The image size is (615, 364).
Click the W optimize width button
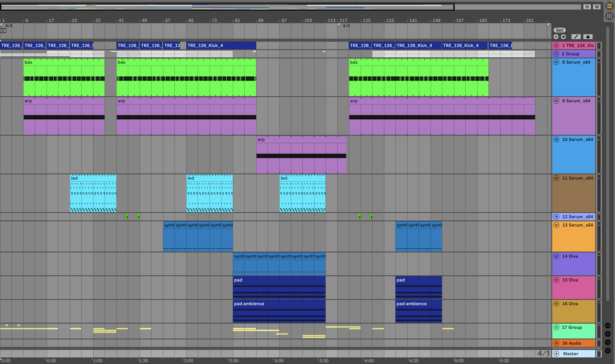click(x=597, y=7)
